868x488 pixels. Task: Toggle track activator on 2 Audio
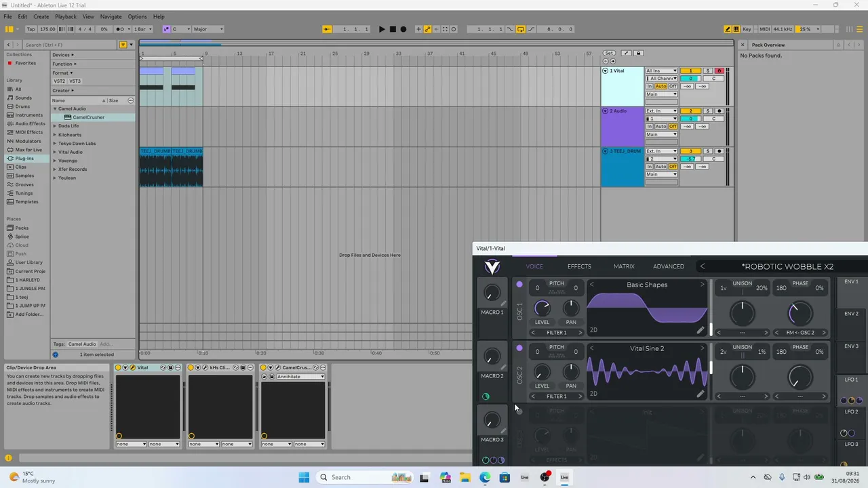tap(690, 111)
